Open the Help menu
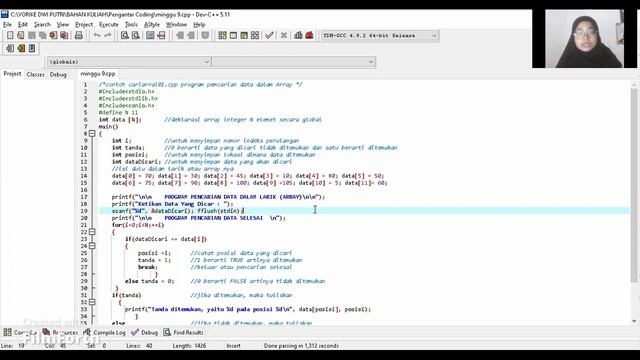 pos(199,24)
